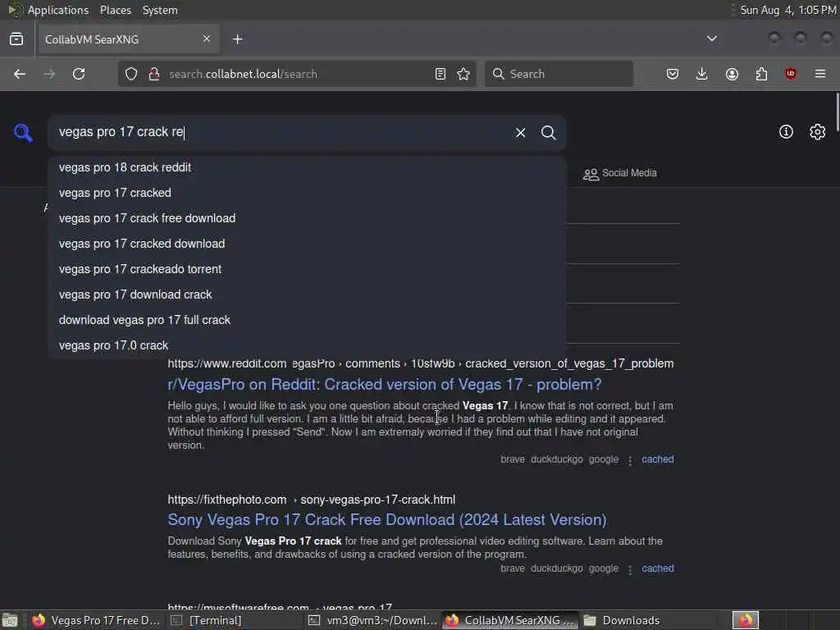Viewport: 840px width, 630px height.
Task: Choose suggestion 'vegas pro 17 cracked'
Action: [x=307, y=193]
